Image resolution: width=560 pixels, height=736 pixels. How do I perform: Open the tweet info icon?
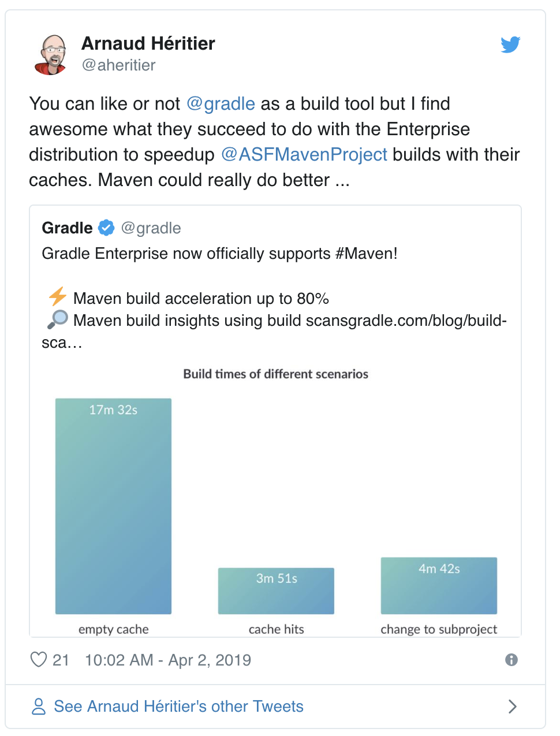pos(512,660)
